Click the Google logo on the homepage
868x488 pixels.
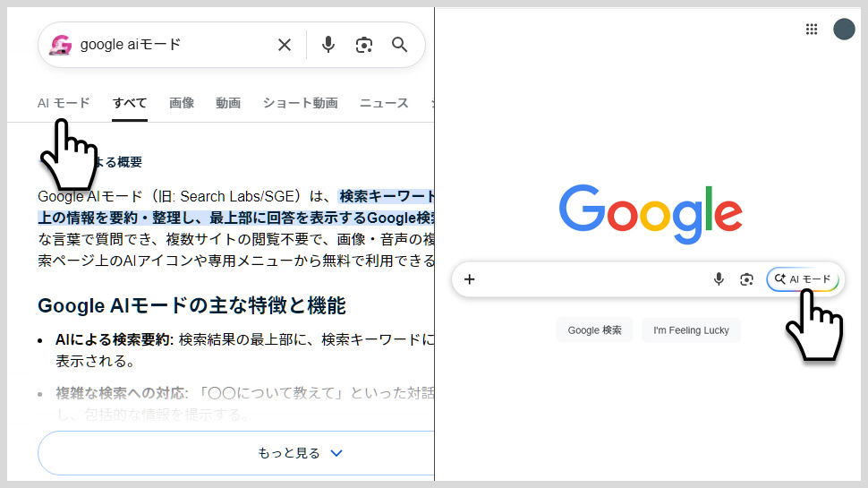(651, 214)
